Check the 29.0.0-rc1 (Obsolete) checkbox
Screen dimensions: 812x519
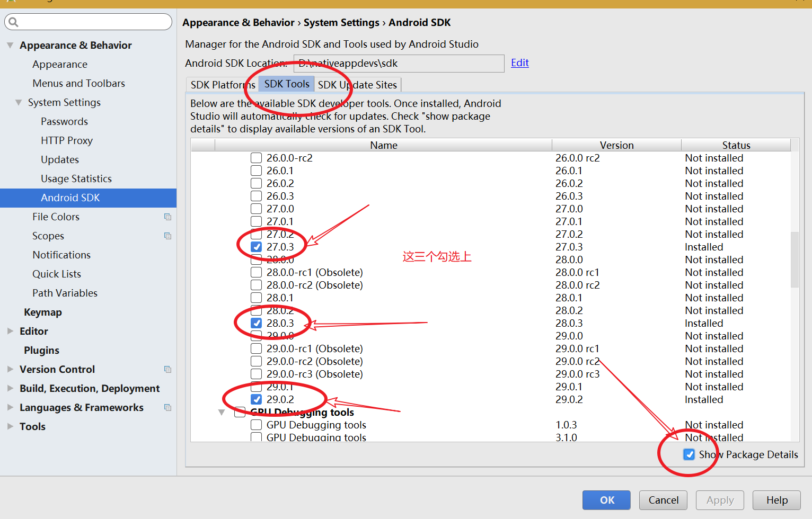256,348
